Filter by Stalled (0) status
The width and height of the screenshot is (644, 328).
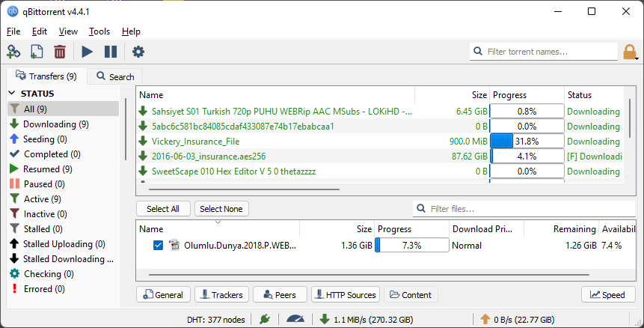[64, 229]
